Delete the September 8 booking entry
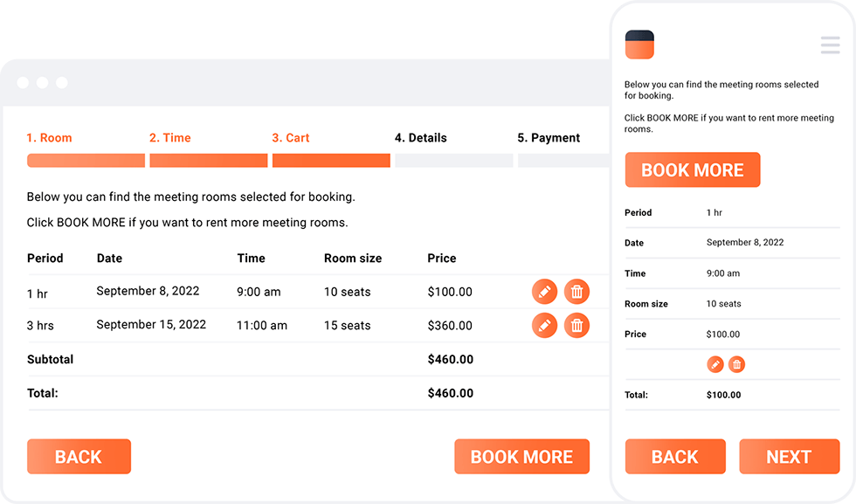 point(576,291)
